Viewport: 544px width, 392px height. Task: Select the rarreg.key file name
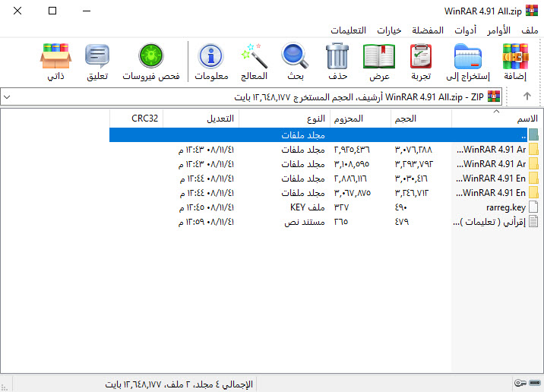pos(506,207)
